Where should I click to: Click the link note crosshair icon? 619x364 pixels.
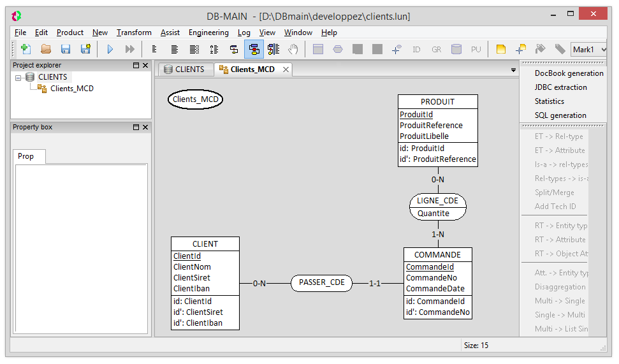tap(521, 49)
